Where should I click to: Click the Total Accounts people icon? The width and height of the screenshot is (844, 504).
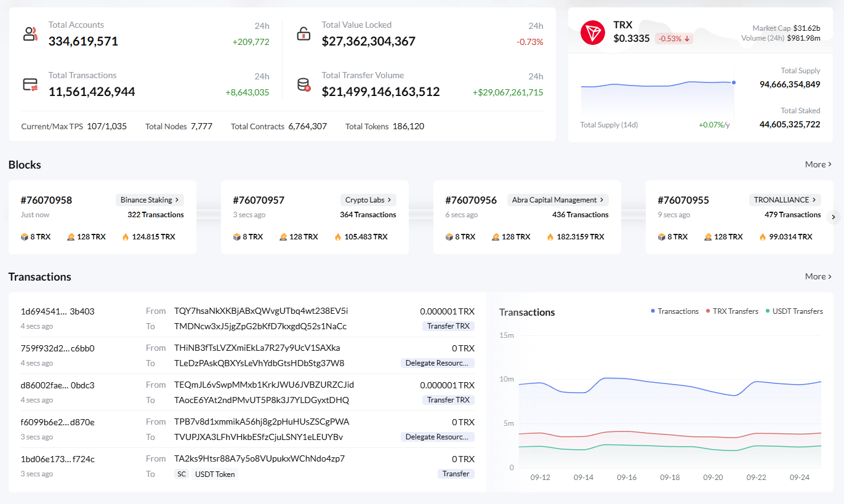point(30,34)
